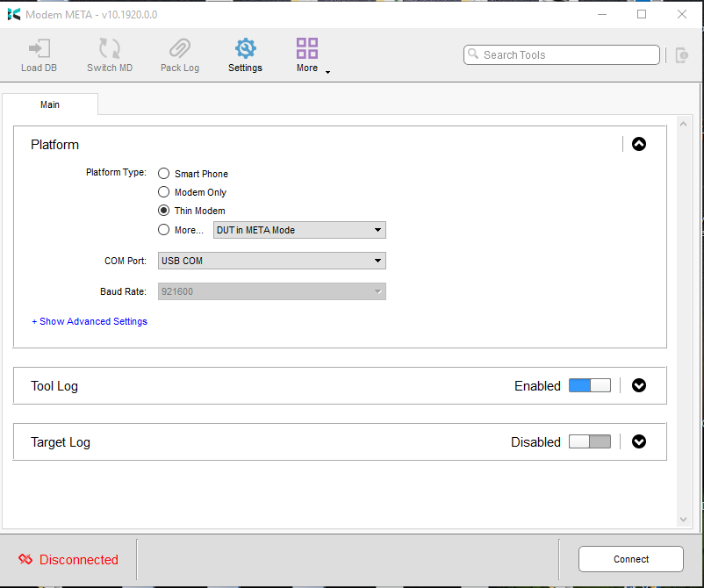
Task: Open the Settings gear
Action: coord(245,48)
